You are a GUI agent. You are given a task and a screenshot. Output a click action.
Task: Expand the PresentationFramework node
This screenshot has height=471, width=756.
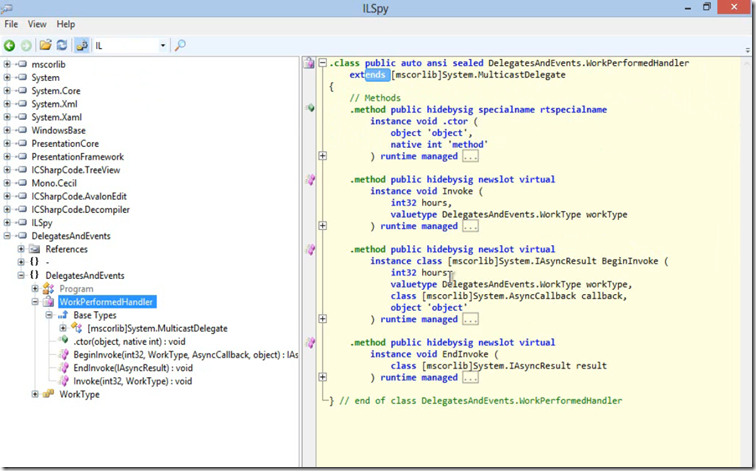click(x=7, y=157)
